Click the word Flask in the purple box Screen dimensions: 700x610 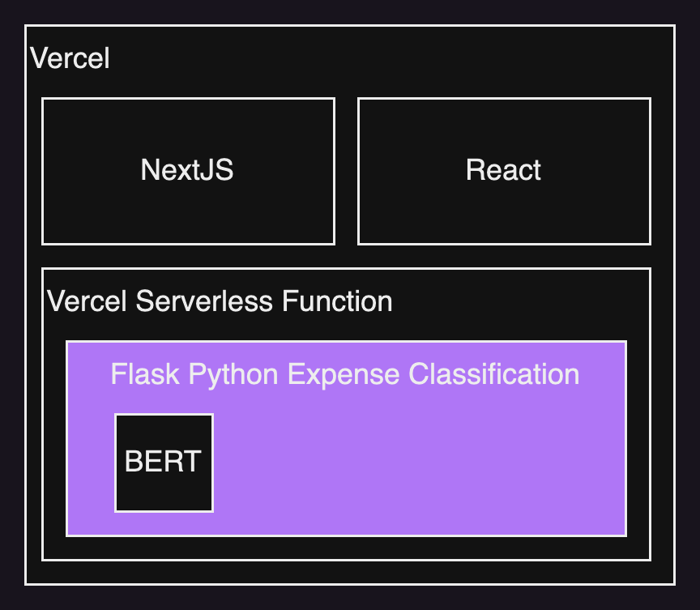pyautogui.click(x=145, y=374)
